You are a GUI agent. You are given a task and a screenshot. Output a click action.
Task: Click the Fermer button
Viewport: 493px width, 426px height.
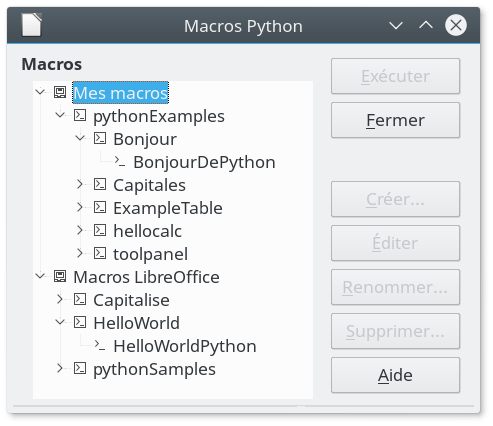[x=395, y=120]
